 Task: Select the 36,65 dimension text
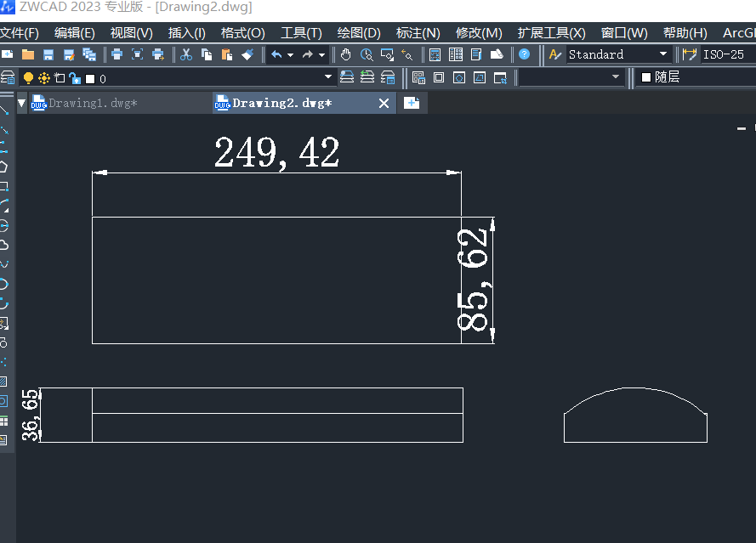tap(30, 415)
